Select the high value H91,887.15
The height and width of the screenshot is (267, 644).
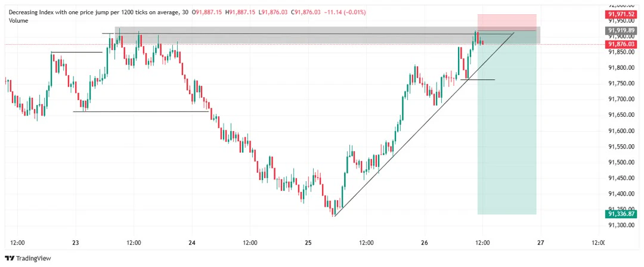click(241, 13)
